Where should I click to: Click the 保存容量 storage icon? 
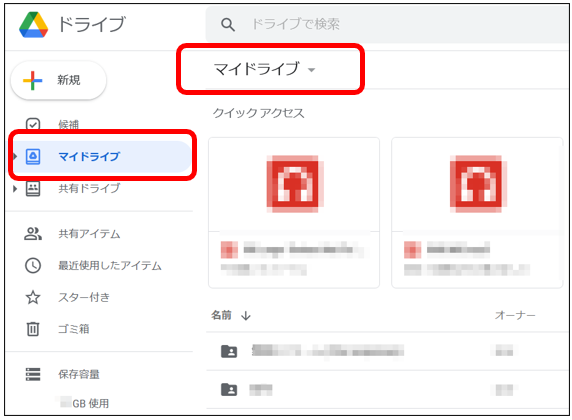coord(33,374)
